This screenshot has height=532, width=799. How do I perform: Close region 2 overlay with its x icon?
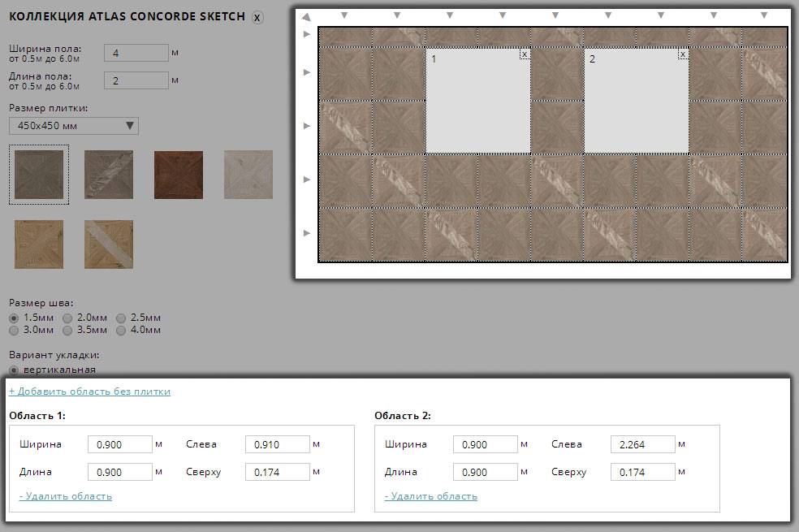tap(683, 54)
